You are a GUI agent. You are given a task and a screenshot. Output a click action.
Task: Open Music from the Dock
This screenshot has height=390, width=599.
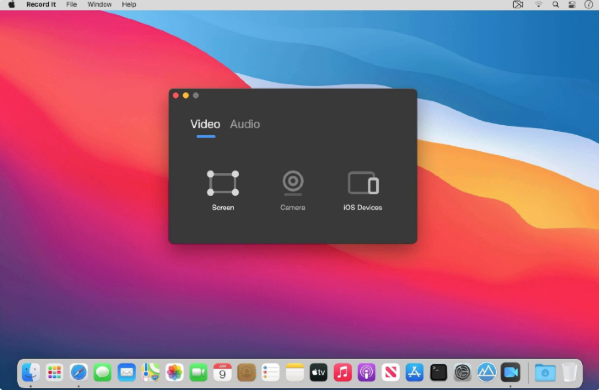click(343, 372)
